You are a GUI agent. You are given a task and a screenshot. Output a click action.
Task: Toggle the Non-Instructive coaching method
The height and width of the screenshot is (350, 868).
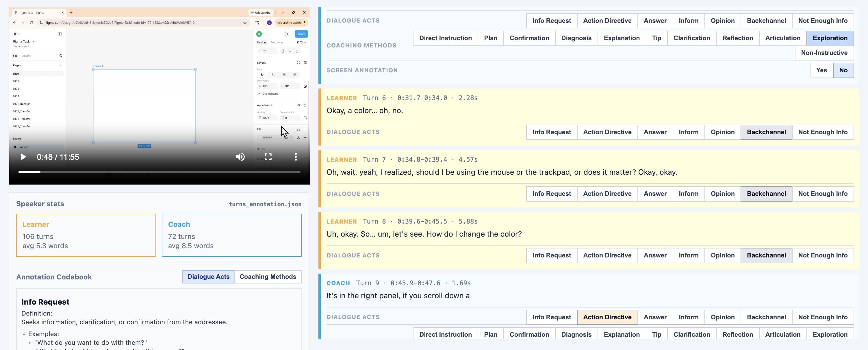[x=824, y=53]
